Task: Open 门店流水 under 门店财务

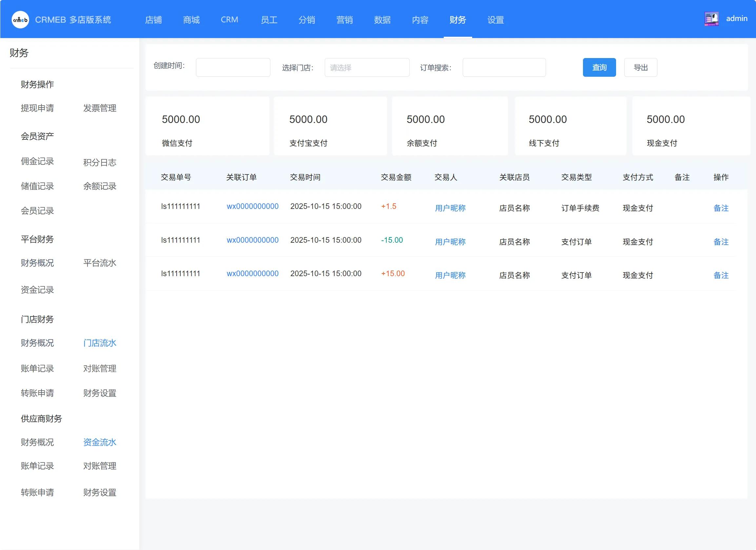Action: (x=100, y=343)
